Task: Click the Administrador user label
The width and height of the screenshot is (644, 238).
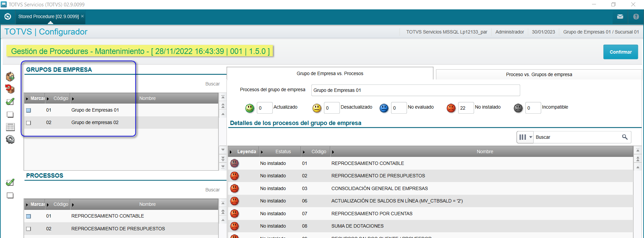Action: click(x=509, y=32)
